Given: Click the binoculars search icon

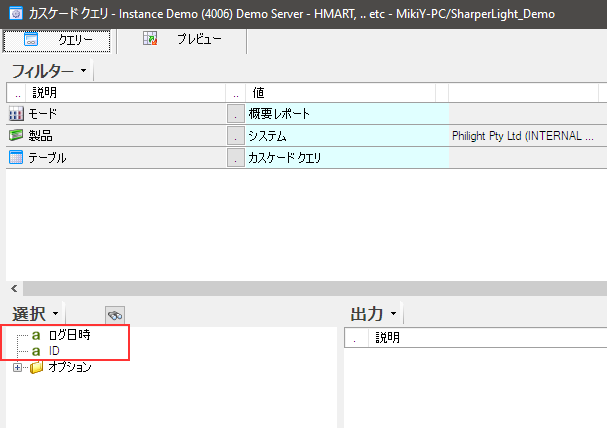Looking at the screenshot, I should point(115,315).
